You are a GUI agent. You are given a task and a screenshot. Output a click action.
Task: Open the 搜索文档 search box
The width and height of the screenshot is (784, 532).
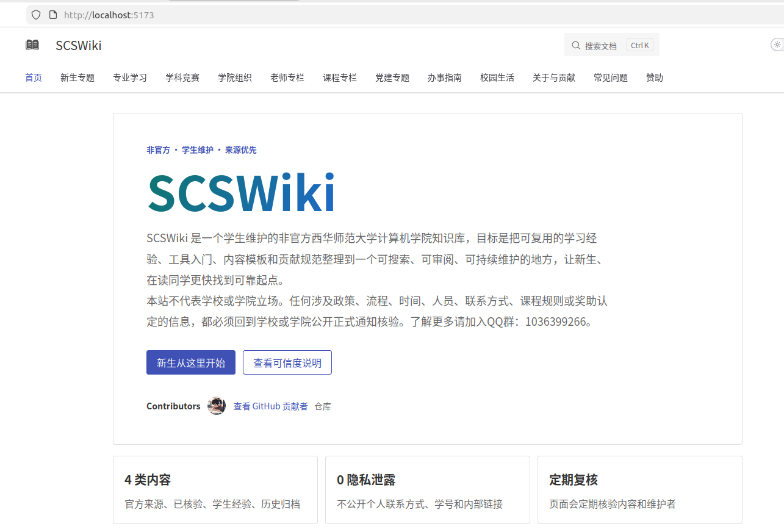612,45
